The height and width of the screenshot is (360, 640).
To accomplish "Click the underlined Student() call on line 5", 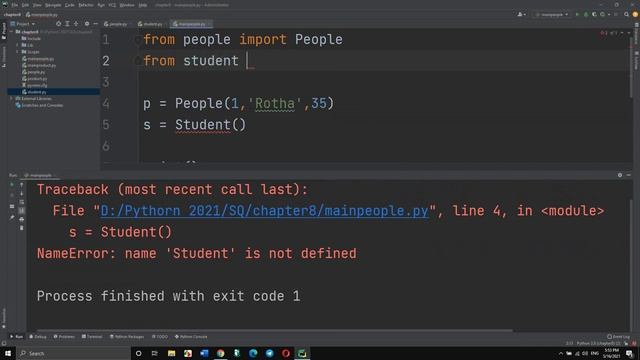I will (211, 124).
